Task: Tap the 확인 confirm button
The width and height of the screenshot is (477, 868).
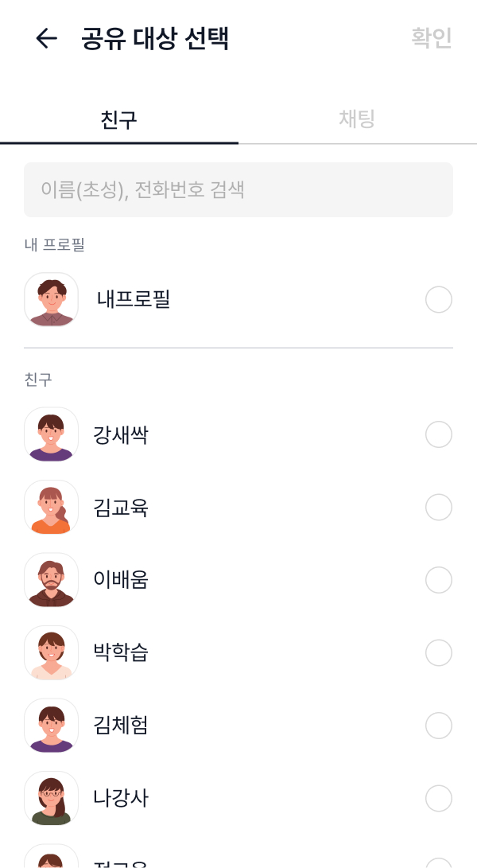Action: point(431,39)
